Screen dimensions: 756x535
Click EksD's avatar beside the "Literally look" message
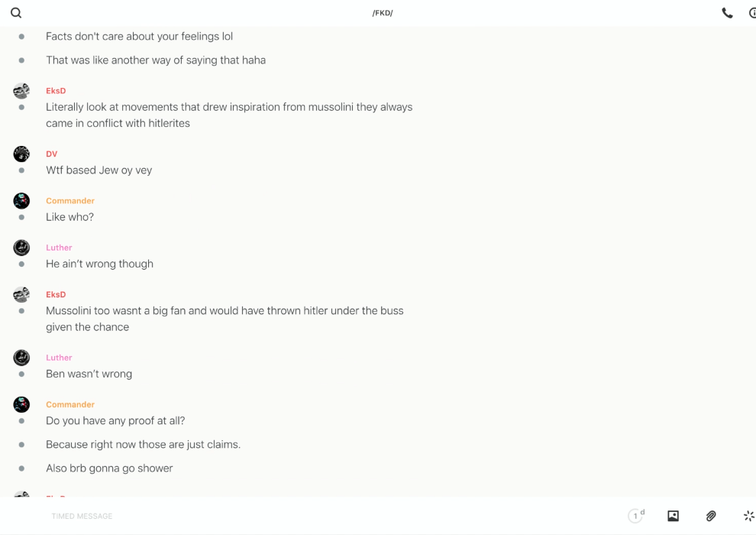[x=21, y=91]
